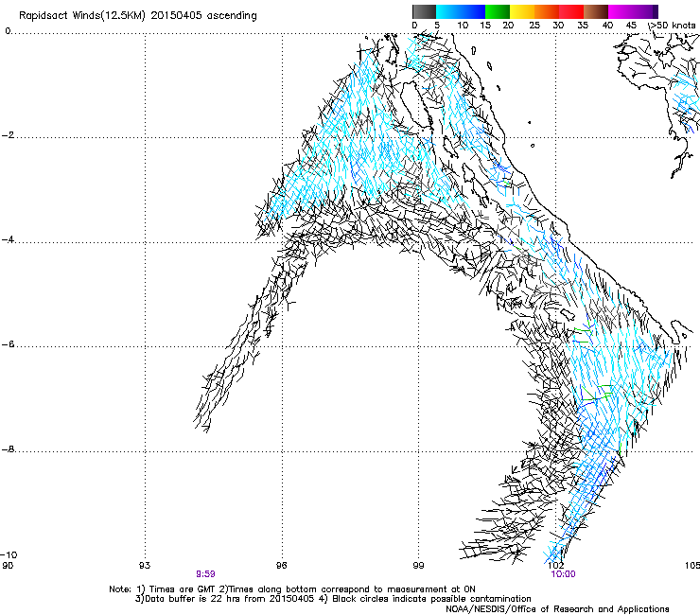The image size is (700, 615).
Task: Click the purple time label 9:59
Action: 205,574
